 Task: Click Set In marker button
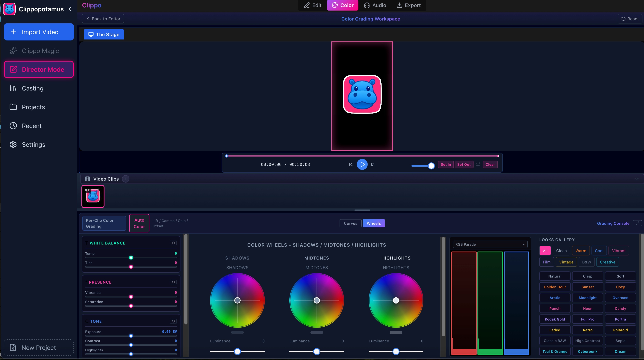pos(446,164)
